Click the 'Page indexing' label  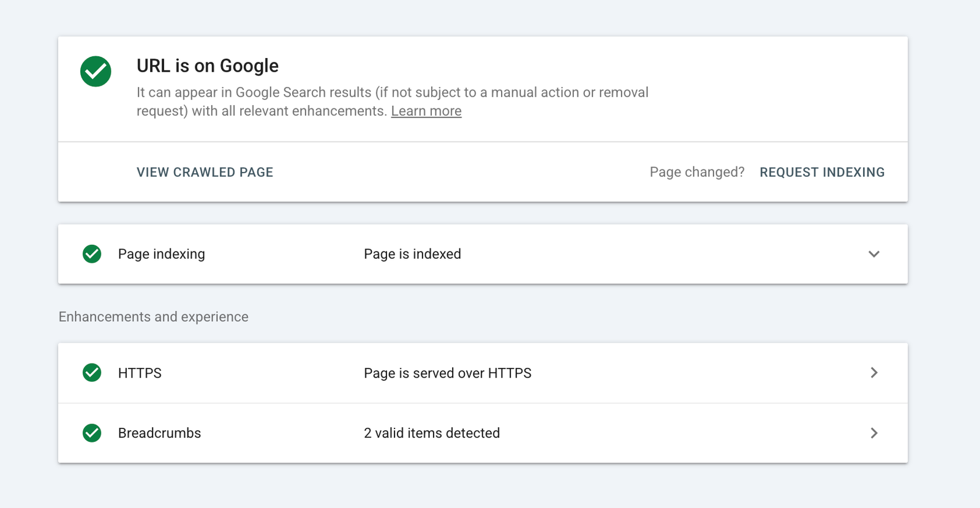click(161, 254)
